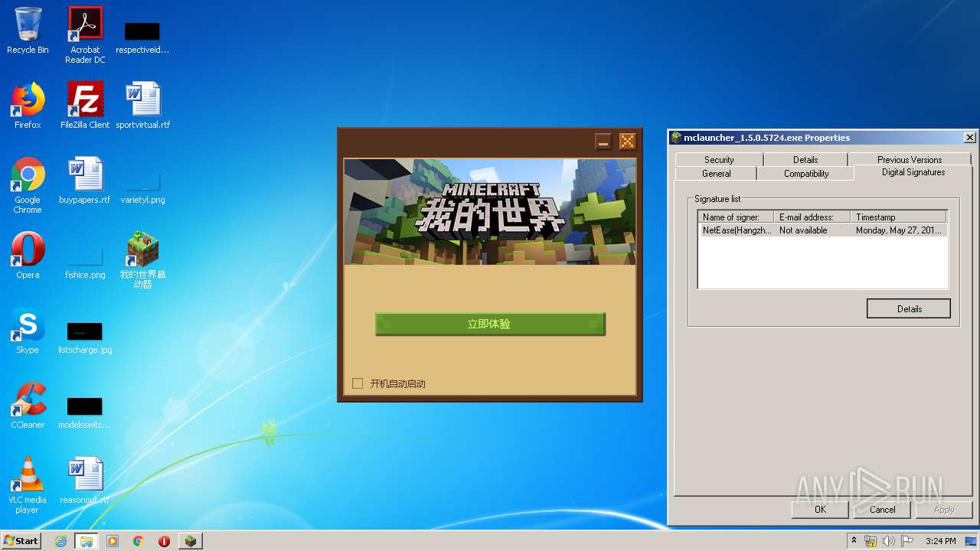Minimize the Minecraft installer window
The image size is (980, 551).
[603, 142]
